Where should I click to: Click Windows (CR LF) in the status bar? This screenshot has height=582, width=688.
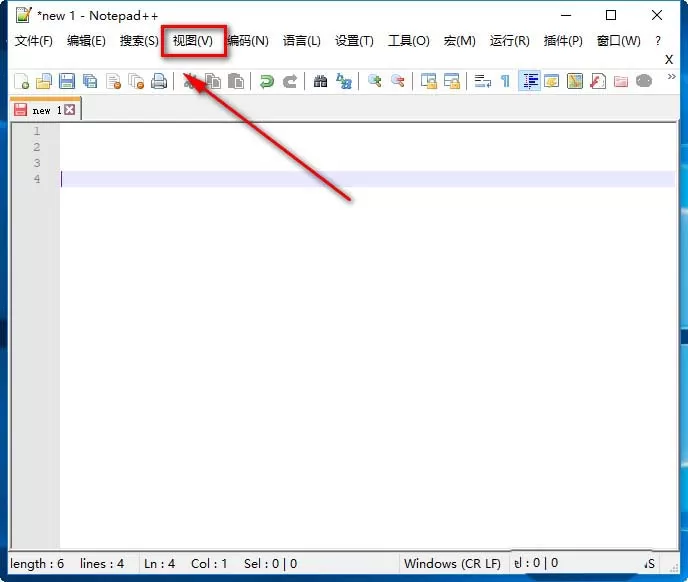[452, 564]
